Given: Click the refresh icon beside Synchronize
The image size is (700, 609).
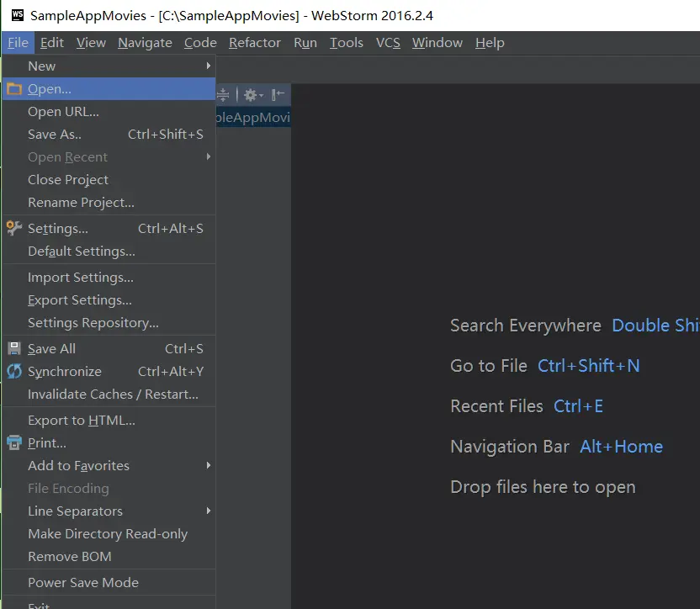Looking at the screenshot, I should (x=14, y=371).
